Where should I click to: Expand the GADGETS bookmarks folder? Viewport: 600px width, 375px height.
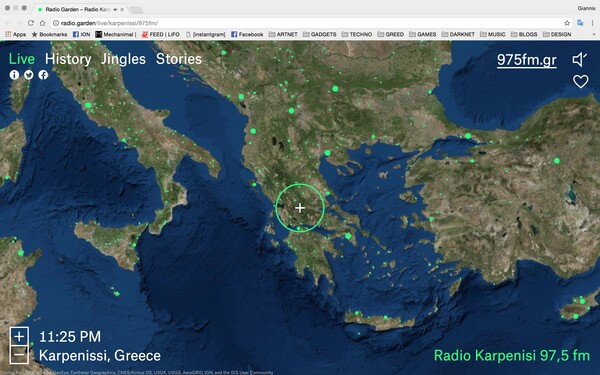click(x=320, y=34)
